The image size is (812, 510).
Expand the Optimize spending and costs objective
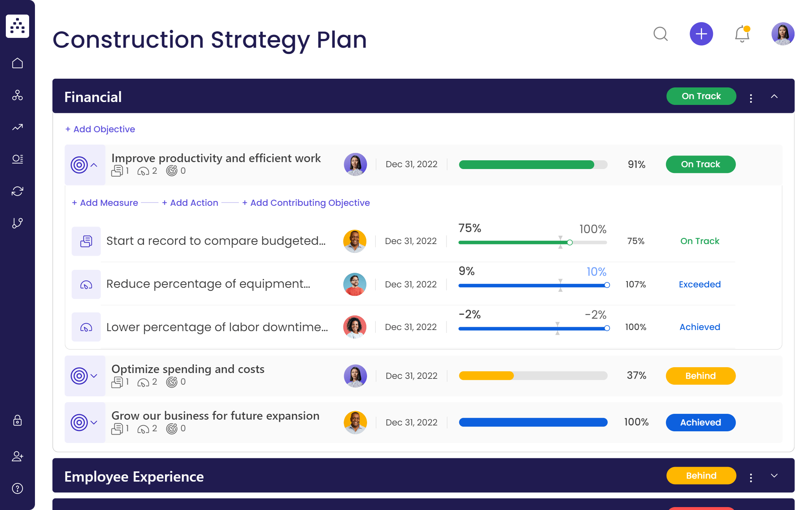click(x=94, y=376)
